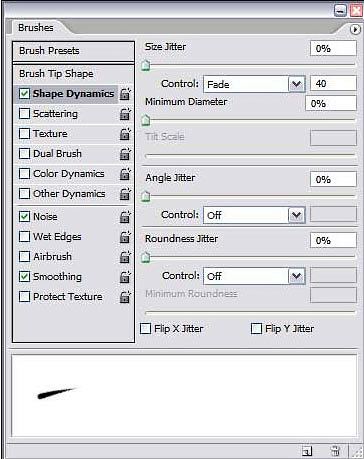Image resolution: width=364 pixels, height=459 pixels.
Task: Toggle lock icon next to Shape Dynamics
Action: (x=125, y=94)
